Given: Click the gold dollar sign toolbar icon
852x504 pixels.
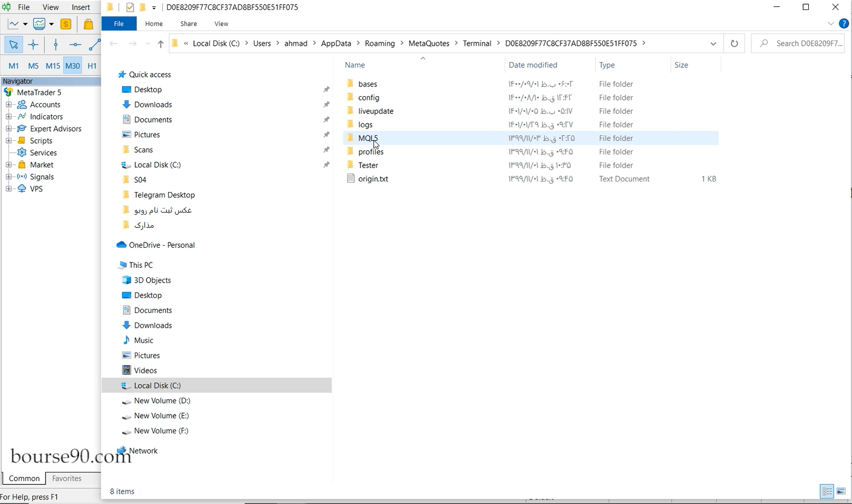Looking at the screenshot, I should (x=66, y=24).
